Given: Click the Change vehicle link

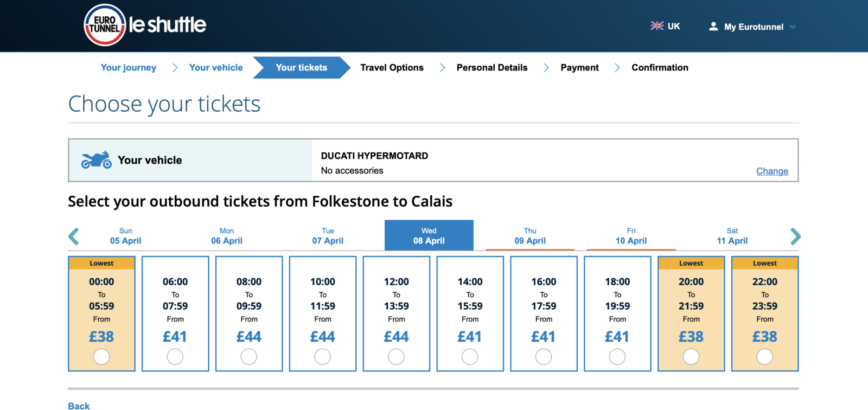Looking at the screenshot, I should (772, 171).
